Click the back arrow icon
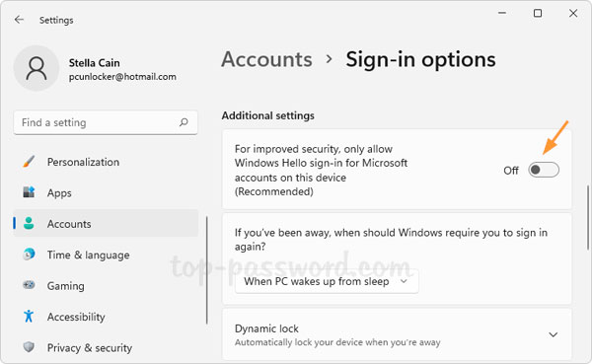The width and height of the screenshot is (592, 364). pos(19,20)
